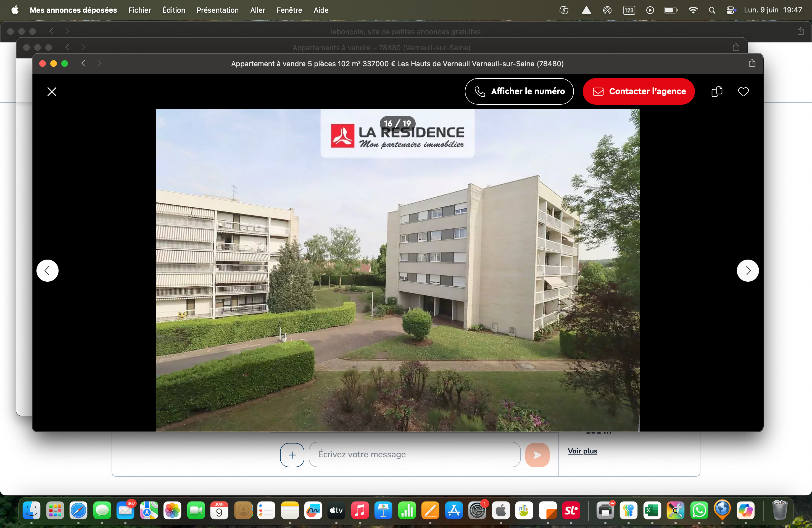Open Control Center in menu bar

coord(731,10)
